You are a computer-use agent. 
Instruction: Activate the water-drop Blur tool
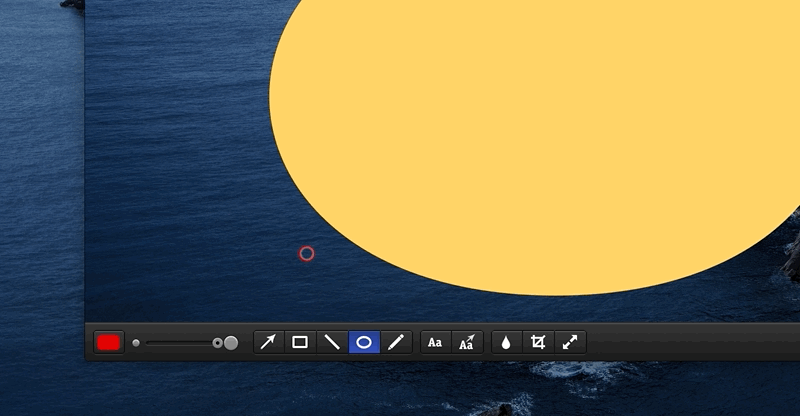click(x=506, y=342)
